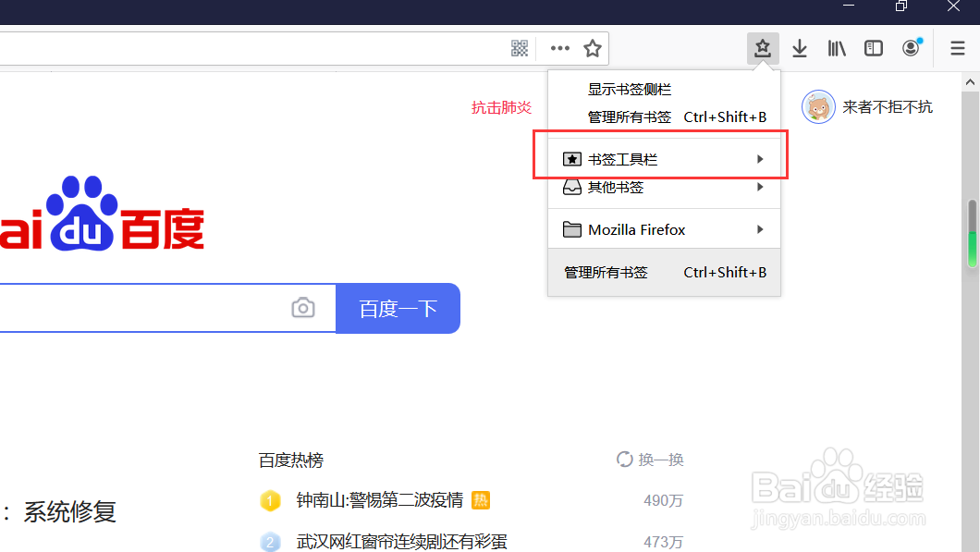Click the rank 2 badge in hot list

click(270, 542)
